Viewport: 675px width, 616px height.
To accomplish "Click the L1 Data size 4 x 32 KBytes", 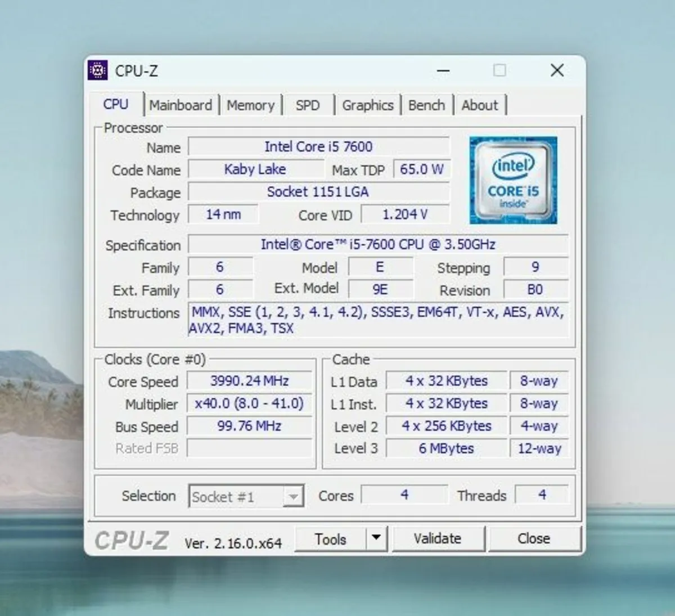I will (447, 381).
